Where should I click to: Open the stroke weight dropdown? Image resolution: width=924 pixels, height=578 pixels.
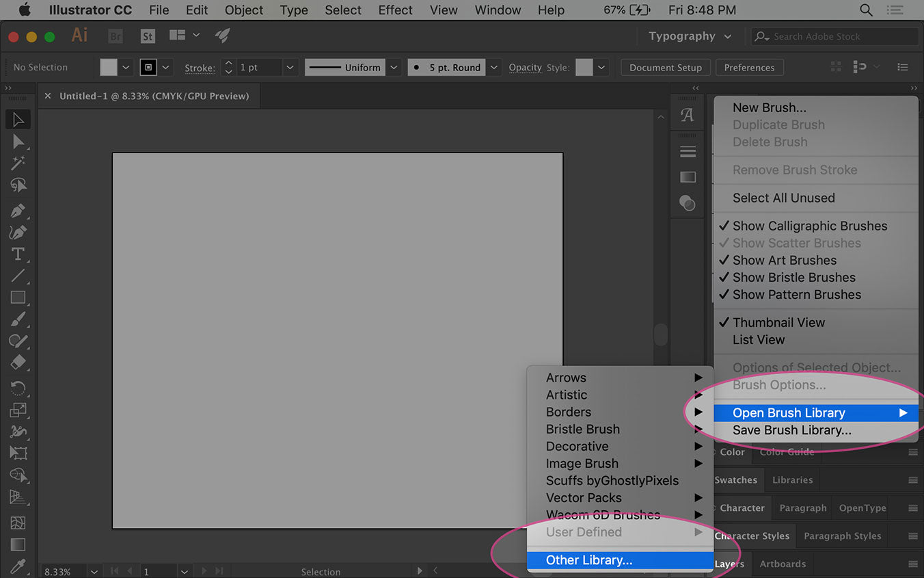[x=290, y=68]
